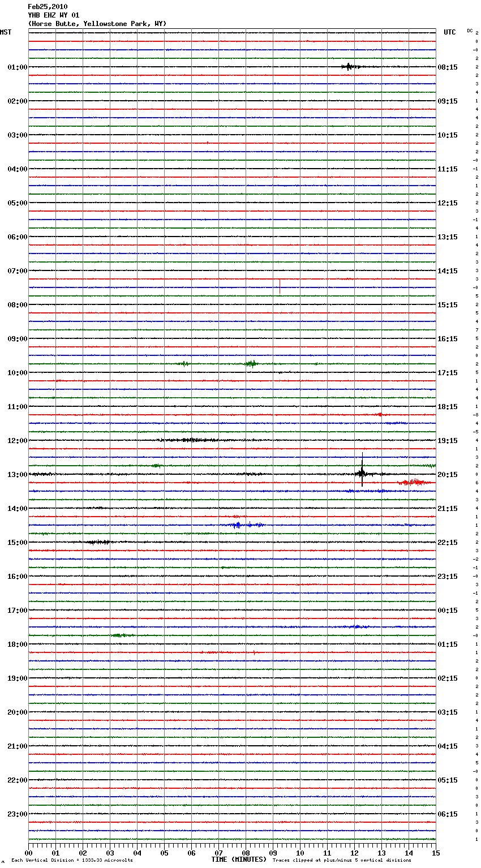Select the 00:15 UTC time label
This screenshot has height=868, width=481.
pos(447,611)
